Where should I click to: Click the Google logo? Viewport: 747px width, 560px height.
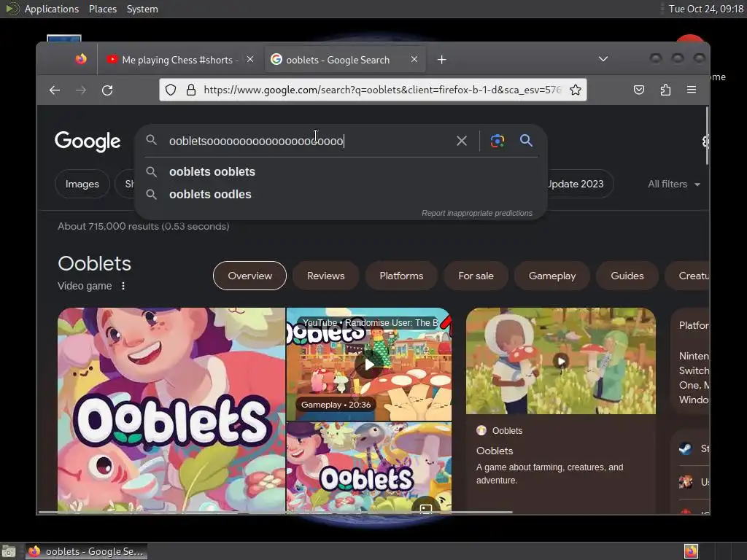[88, 141]
